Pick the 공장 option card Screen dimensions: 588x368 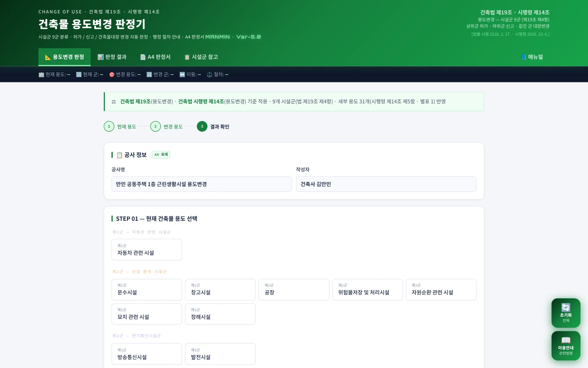294,289
